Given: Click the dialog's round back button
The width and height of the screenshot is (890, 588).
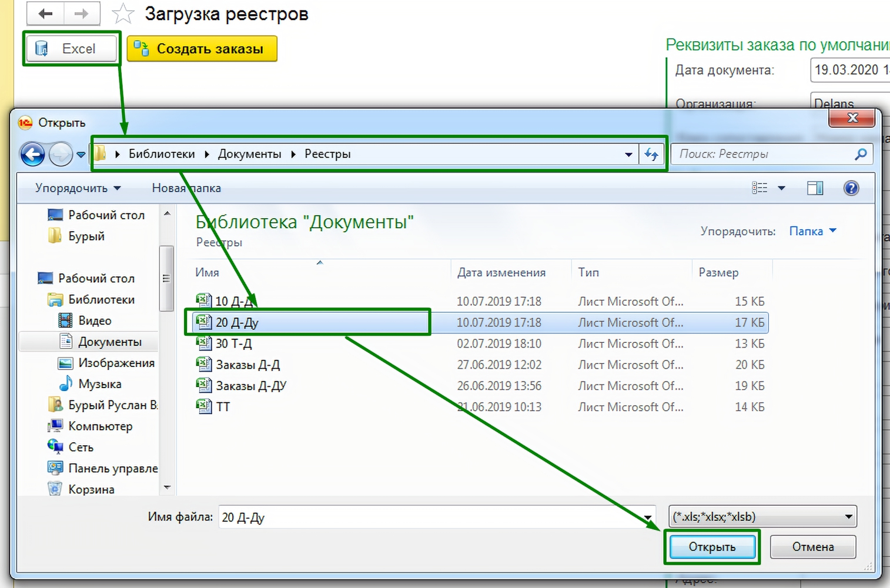Looking at the screenshot, I should 33,154.
